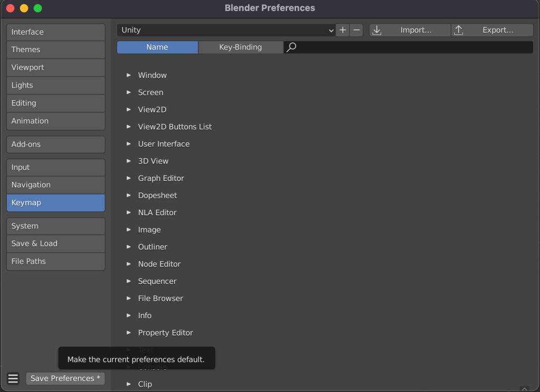
Task: Click the upload icon next to Export
Action: tap(459, 30)
